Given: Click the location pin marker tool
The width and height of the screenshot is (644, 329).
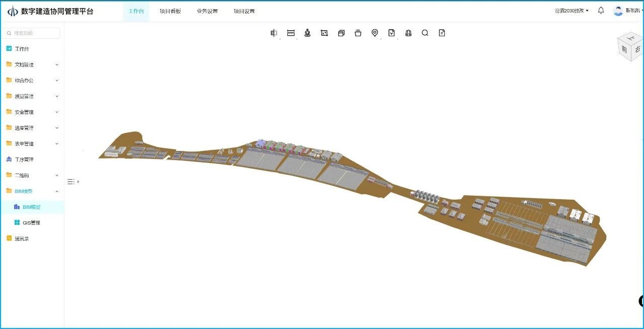Looking at the screenshot, I should 375,33.
